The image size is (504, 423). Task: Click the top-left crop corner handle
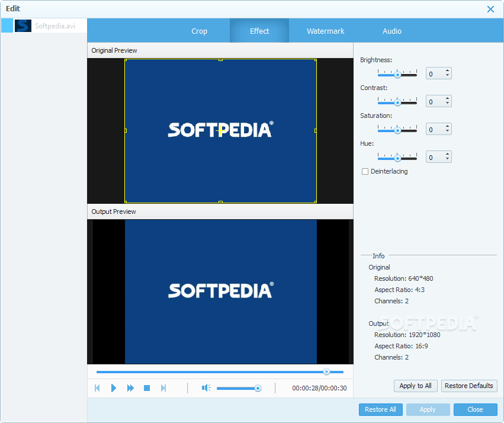pyautogui.click(x=126, y=60)
